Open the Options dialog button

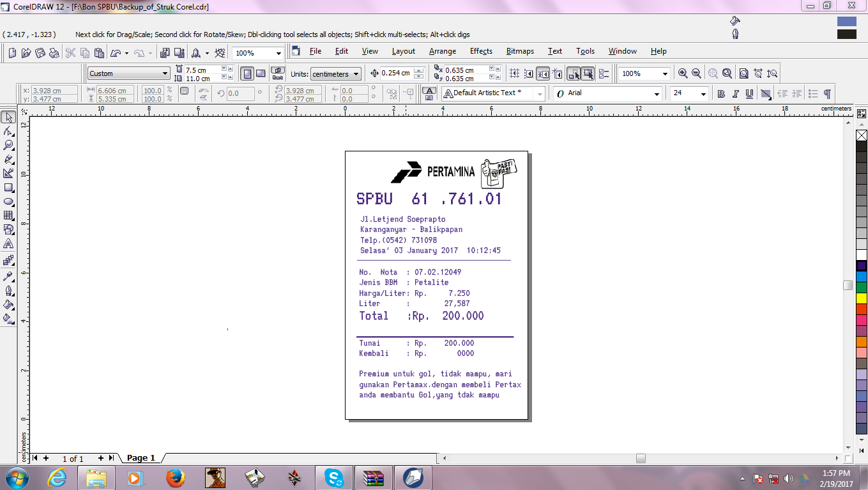click(604, 73)
